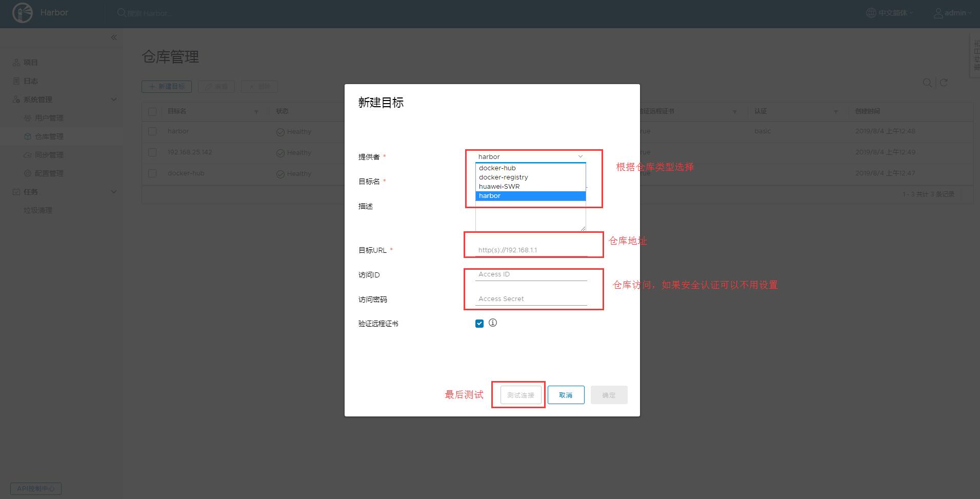
Task: Check the 192.168.25.142 row checkbox
Action: [152, 152]
